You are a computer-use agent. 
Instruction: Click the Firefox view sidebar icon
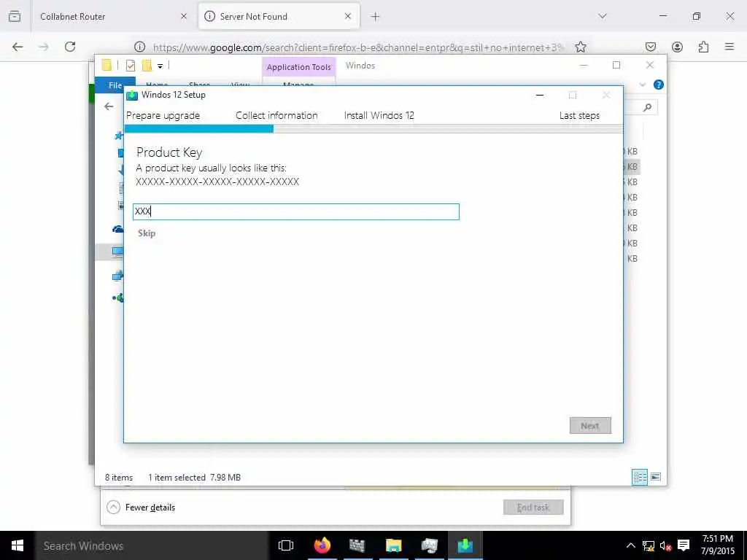coord(15,16)
